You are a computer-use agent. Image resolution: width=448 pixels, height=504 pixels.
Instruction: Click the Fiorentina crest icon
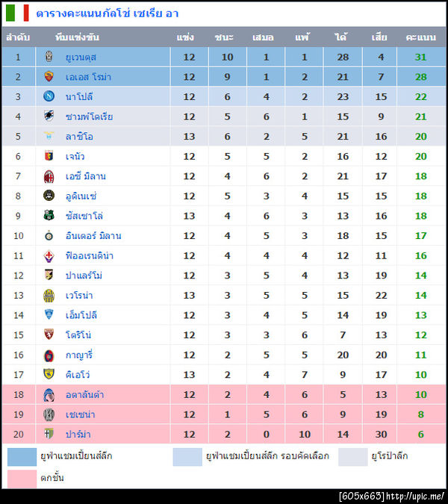coord(49,255)
